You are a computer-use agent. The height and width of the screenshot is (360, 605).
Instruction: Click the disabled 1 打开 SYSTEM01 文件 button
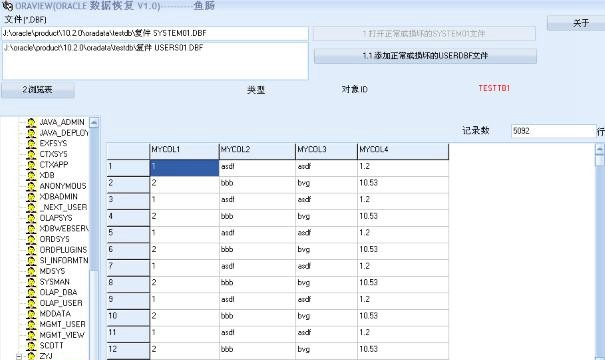424,34
